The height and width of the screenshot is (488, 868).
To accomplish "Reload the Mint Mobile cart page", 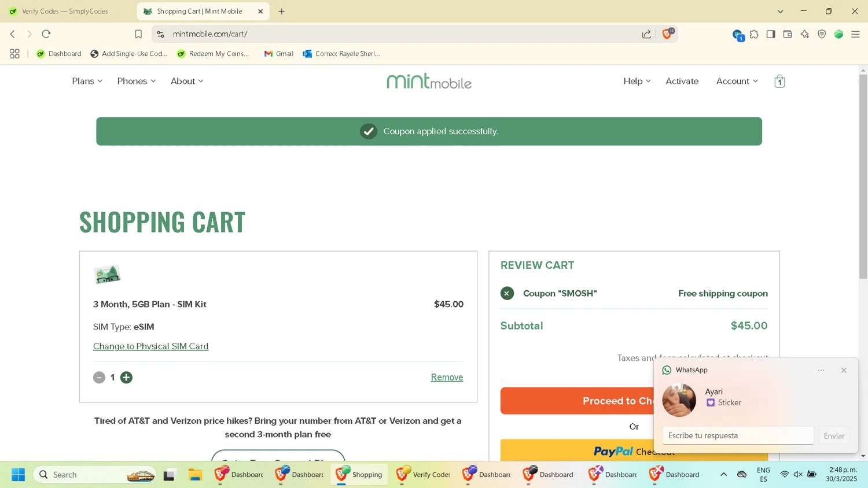I will tap(46, 34).
